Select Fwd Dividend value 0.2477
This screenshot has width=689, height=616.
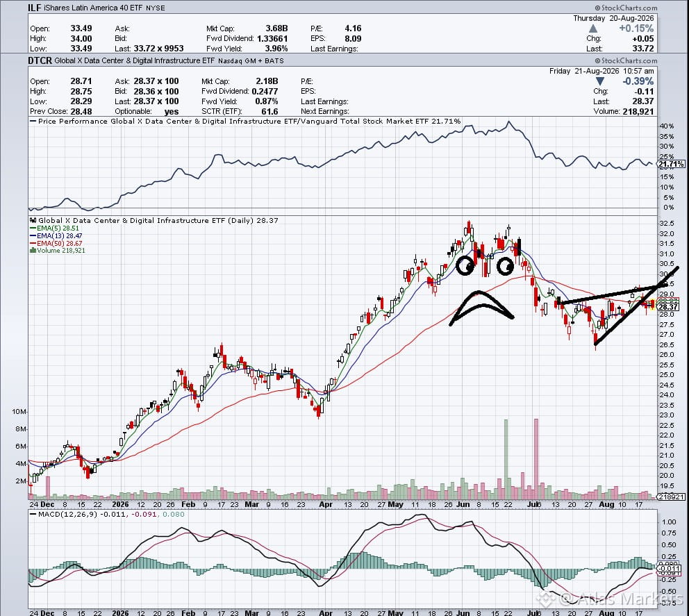[265, 92]
